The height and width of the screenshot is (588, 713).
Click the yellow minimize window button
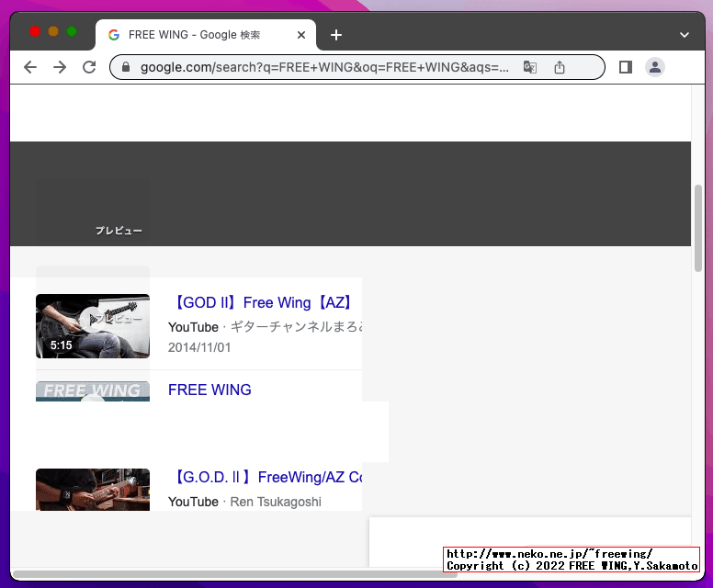tap(53, 31)
